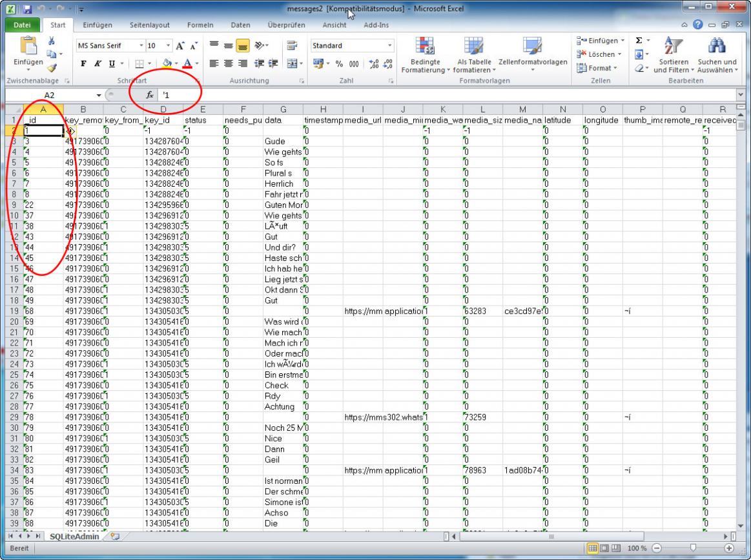Click the fill down arrow icon

click(639, 55)
